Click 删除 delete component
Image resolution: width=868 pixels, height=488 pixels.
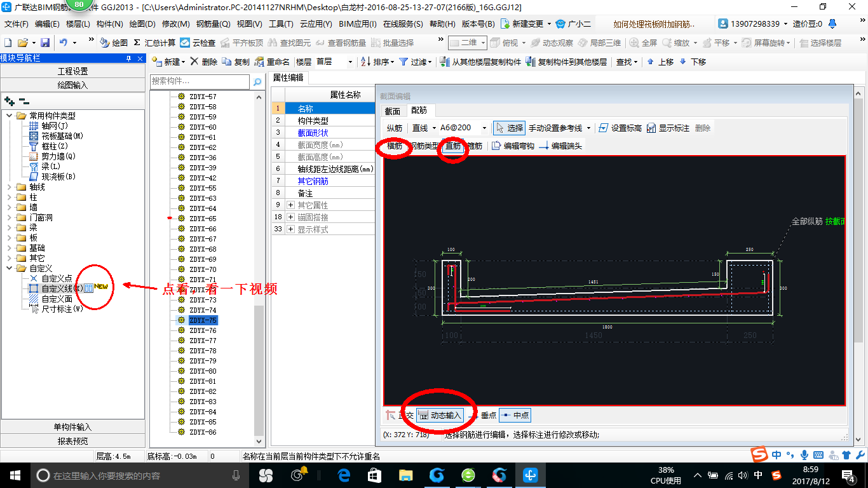(x=204, y=62)
